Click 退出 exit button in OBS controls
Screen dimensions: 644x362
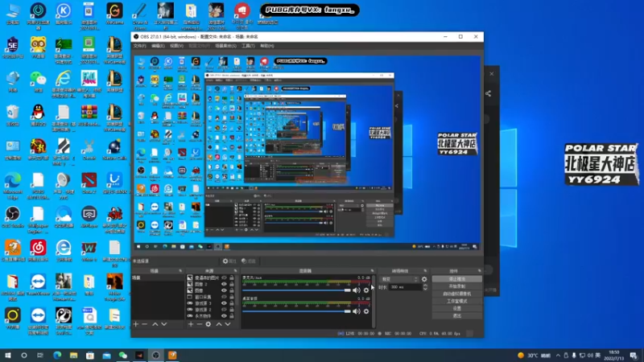[456, 316]
